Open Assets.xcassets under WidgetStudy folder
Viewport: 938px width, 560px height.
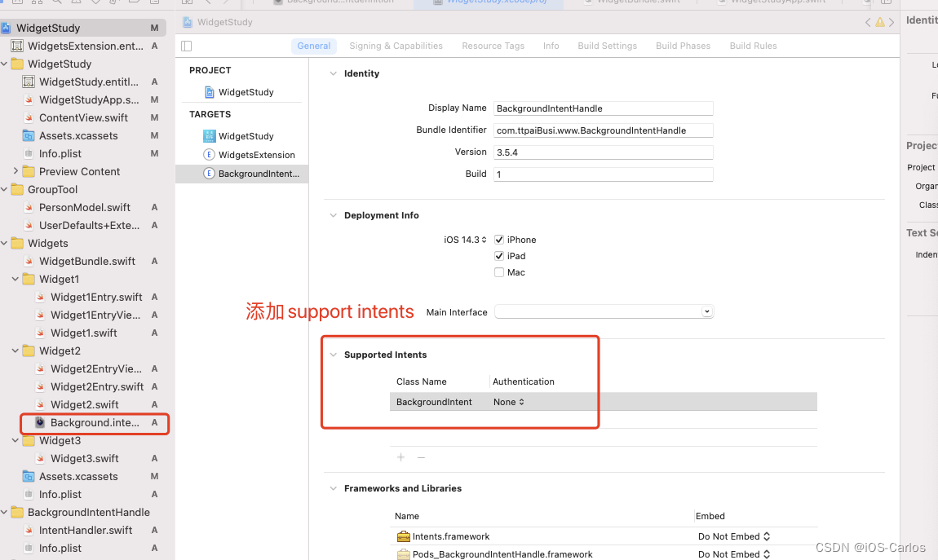pyautogui.click(x=78, y=135)
